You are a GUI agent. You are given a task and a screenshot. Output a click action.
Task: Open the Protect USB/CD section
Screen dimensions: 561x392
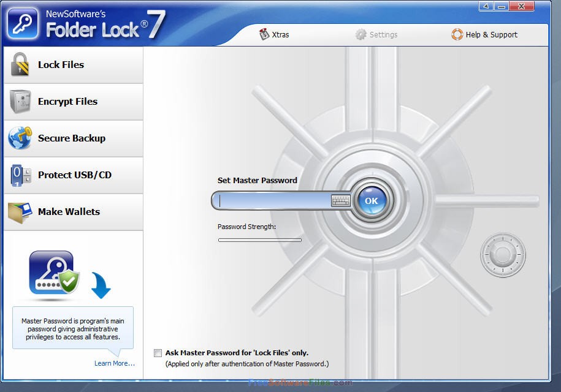(x=74, y=175)
